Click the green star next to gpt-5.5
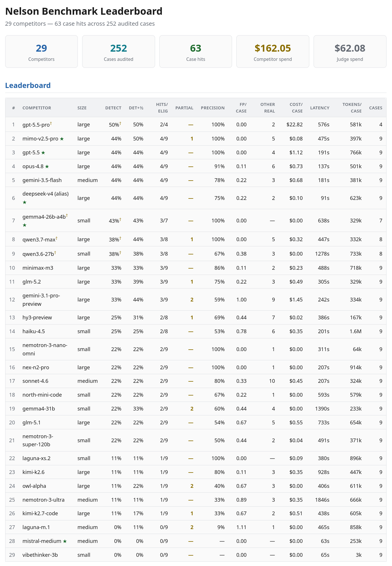Viewport: 392px width, 566px height. 43,153
